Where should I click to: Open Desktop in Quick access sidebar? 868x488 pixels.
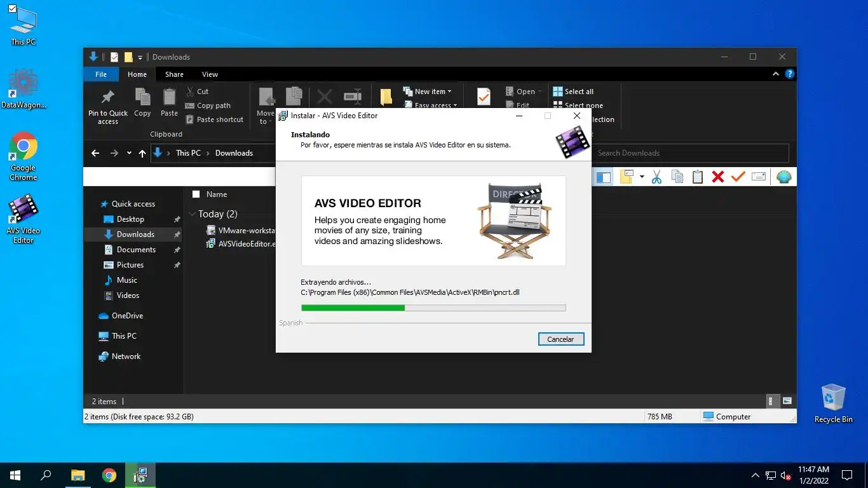130,219
